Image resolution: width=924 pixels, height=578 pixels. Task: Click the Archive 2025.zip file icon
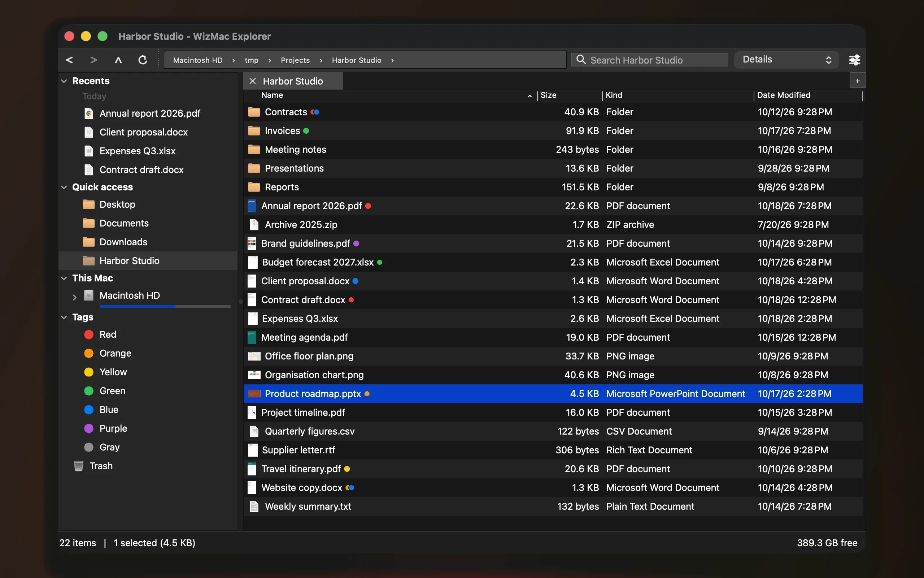pyautogui.click(x=254, y=225)
